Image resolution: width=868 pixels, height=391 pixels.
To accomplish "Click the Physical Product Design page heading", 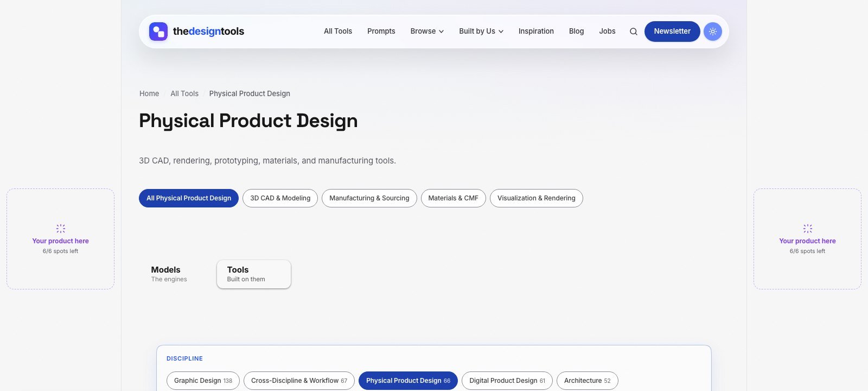I will pos(248,121).
